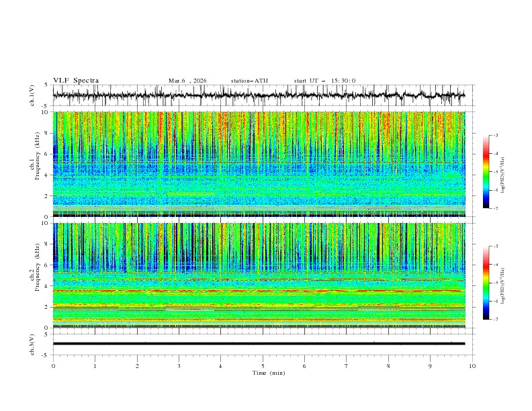532x411 pixels.
Task: Click the 'station=ATH' label
Action: tap(249, 81)
